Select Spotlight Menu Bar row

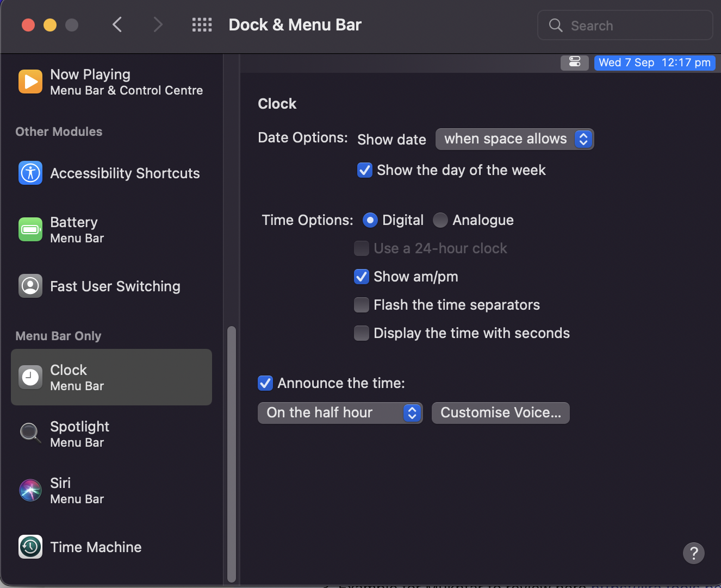(x=111, y=434)
